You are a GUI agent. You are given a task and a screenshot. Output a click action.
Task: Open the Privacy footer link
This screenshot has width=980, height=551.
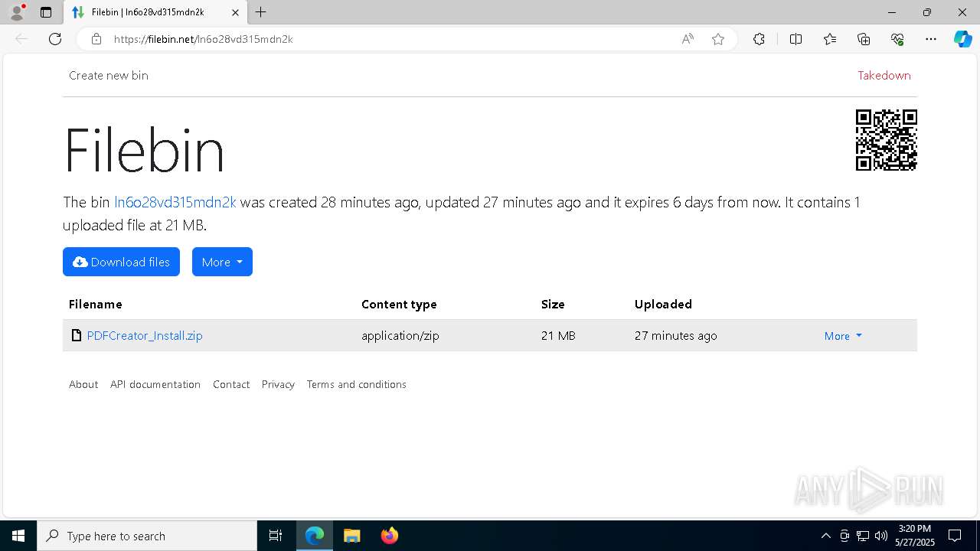coord(278,384)
